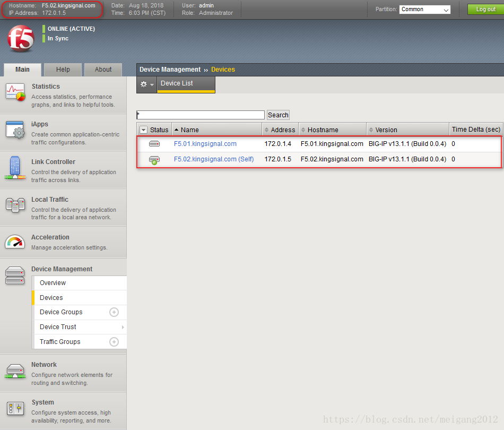Switch to the Help tab
The height and width of the screenshot is (430, 504).
point(63,70)
